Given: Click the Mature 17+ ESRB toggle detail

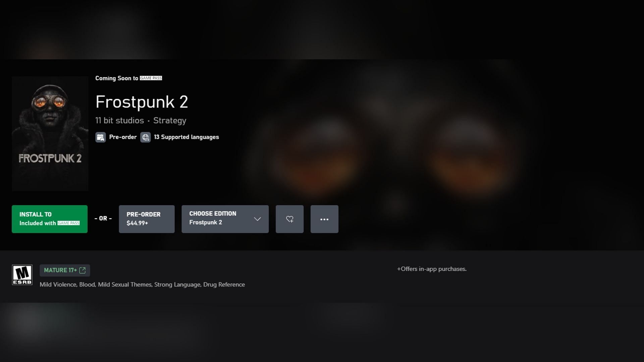Looking at the screenshot, I should click(64, 270).
